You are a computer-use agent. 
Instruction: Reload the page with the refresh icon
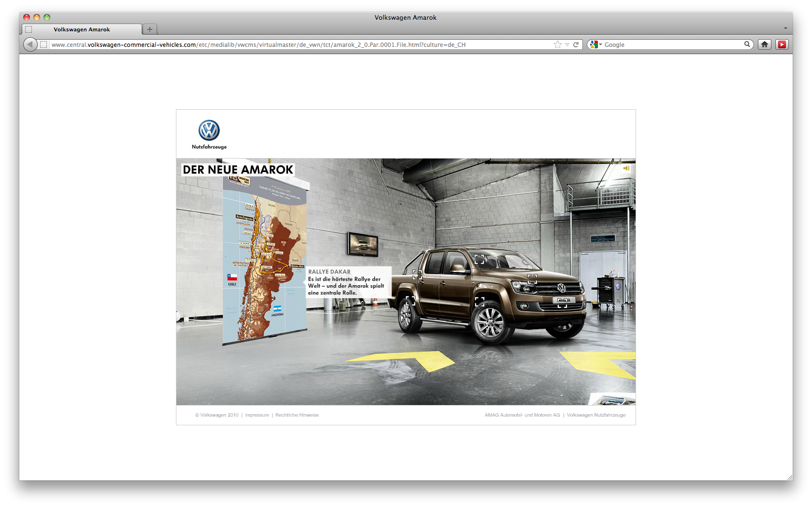click(576, 44)
